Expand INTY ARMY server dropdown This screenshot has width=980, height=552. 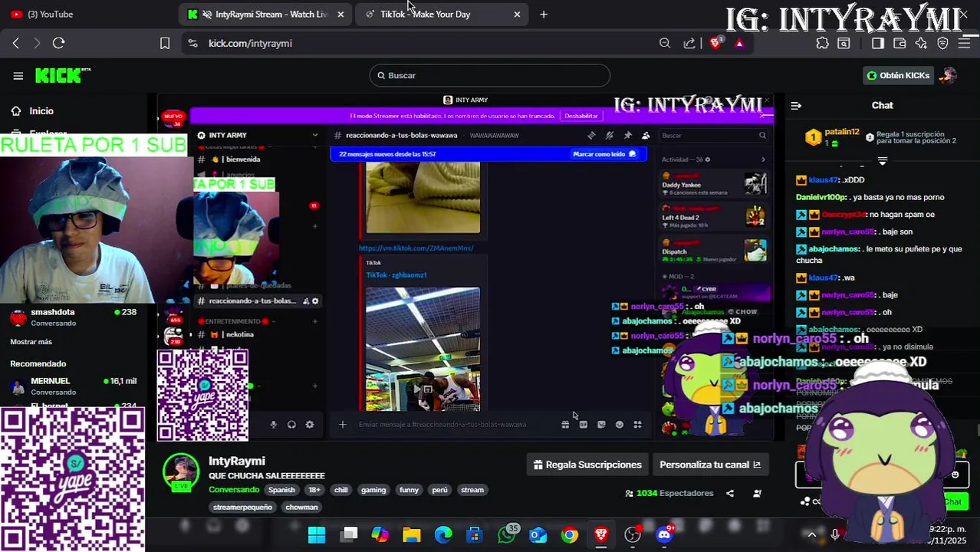314,135
